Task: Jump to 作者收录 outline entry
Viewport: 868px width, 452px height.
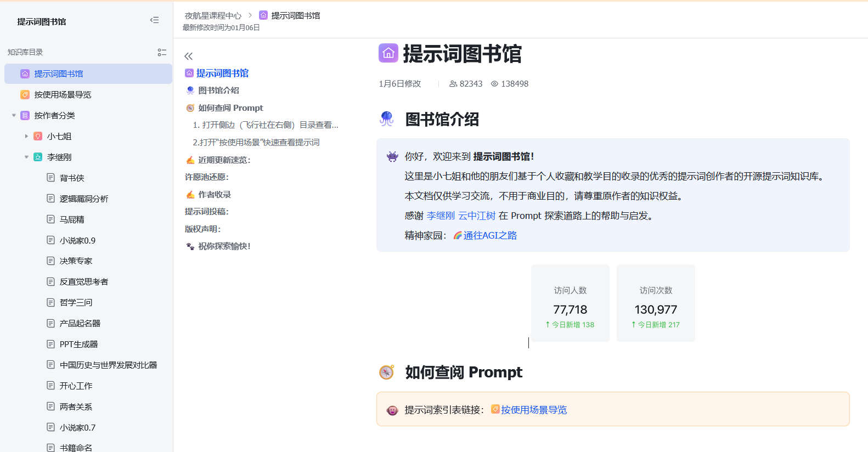Action: (x=215, y=194)
